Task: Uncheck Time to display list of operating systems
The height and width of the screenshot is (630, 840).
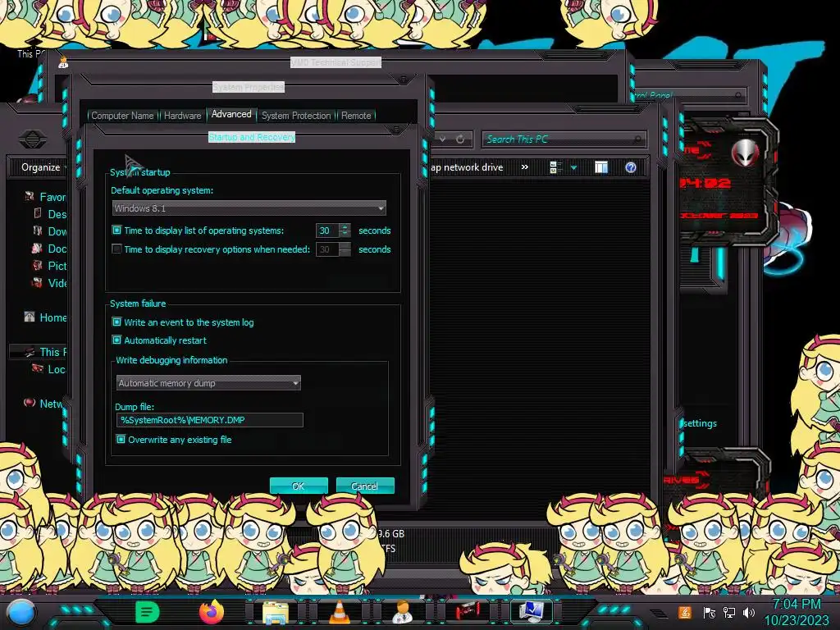Action: pyautogui.click(x=116, y=231)
